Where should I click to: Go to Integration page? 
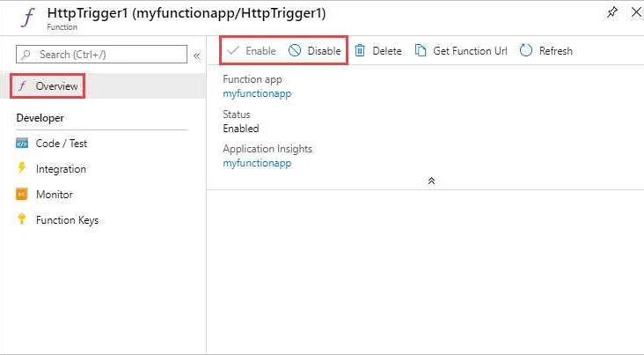coord(61,168)
